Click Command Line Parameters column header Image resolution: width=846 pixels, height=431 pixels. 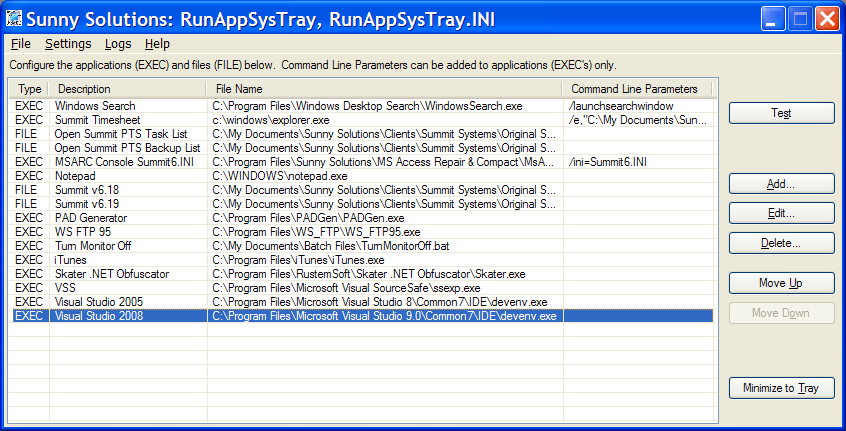coord(638,89)
